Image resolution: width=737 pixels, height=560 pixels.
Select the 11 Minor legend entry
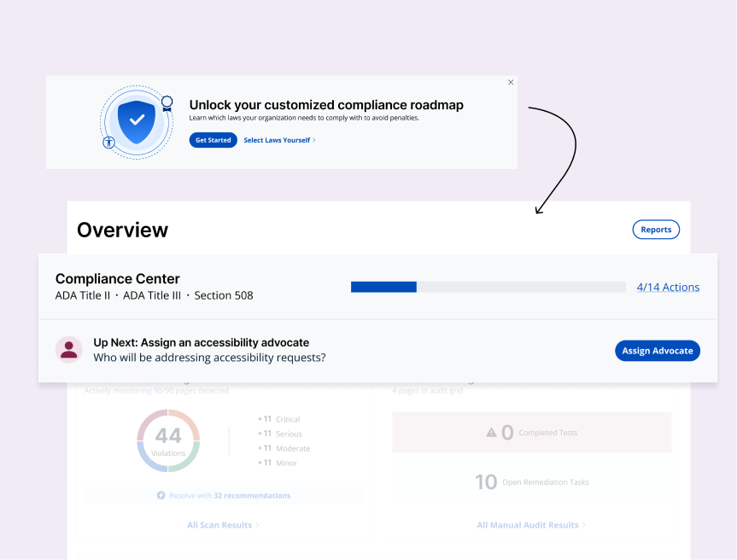tap(278, 463)
